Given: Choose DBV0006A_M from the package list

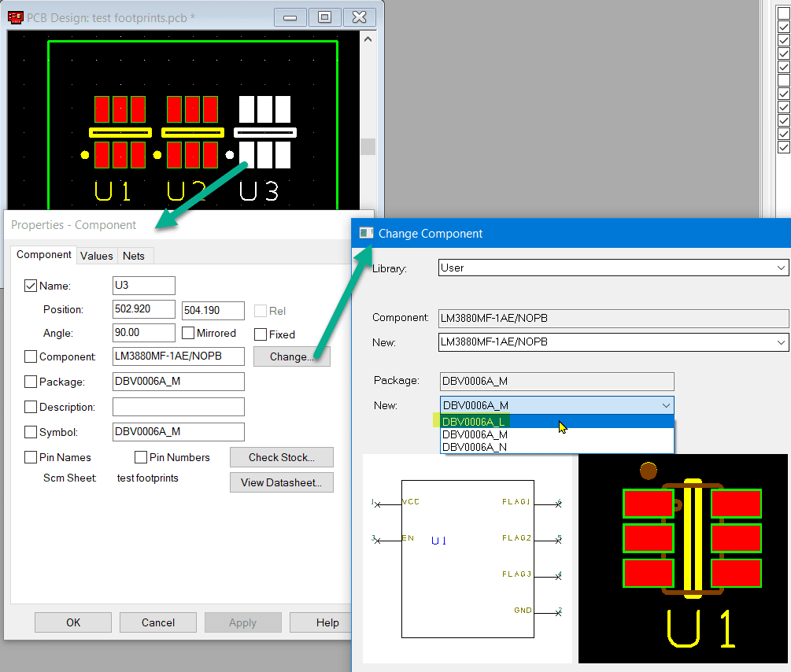Looking at the screenshot, I should pos(557,434).
